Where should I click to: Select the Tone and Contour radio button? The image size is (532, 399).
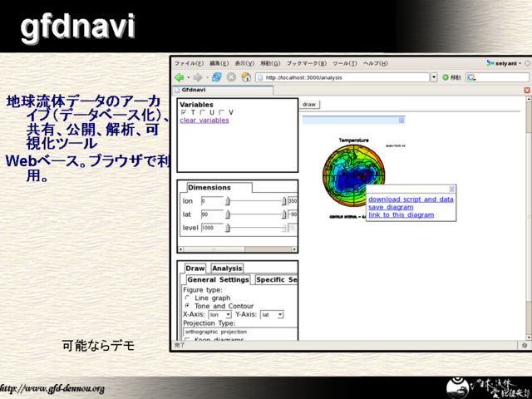point(187,306)
